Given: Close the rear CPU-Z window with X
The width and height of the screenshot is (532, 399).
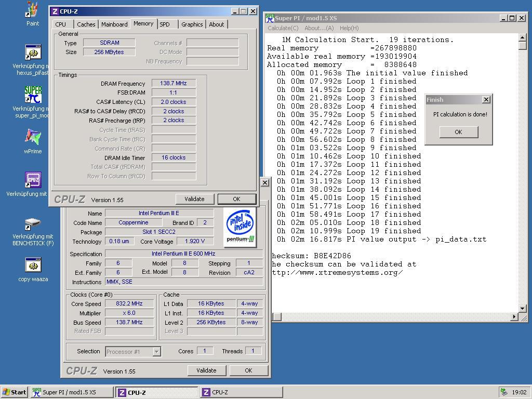Looking at the screenshot, I should 265,182.
